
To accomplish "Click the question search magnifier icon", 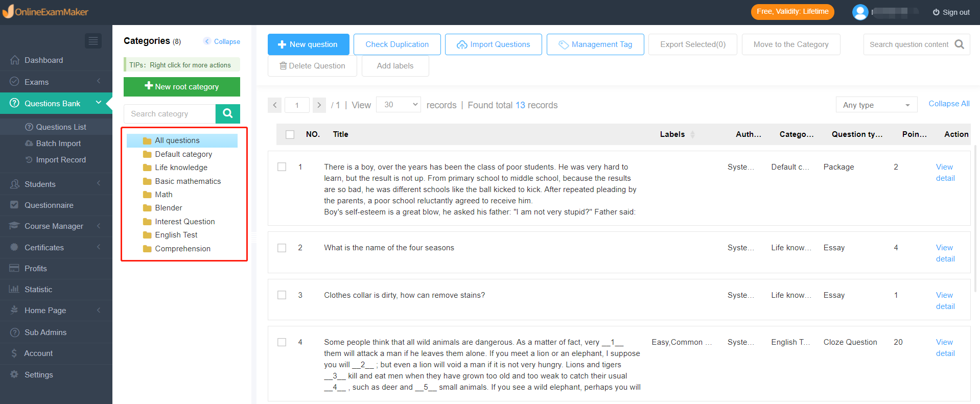I will [x=959, y=44].
